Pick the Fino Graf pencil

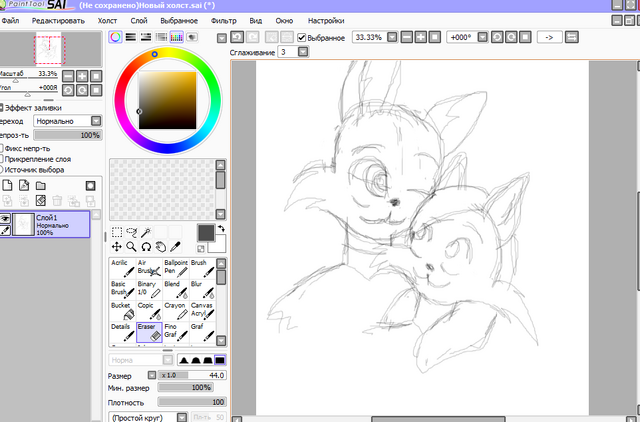click(176, 332)
